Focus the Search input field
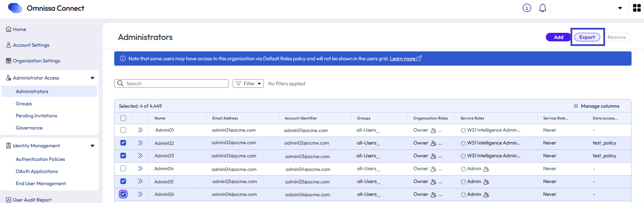This screenshot has height=203, width=644. tap(171, 83)
